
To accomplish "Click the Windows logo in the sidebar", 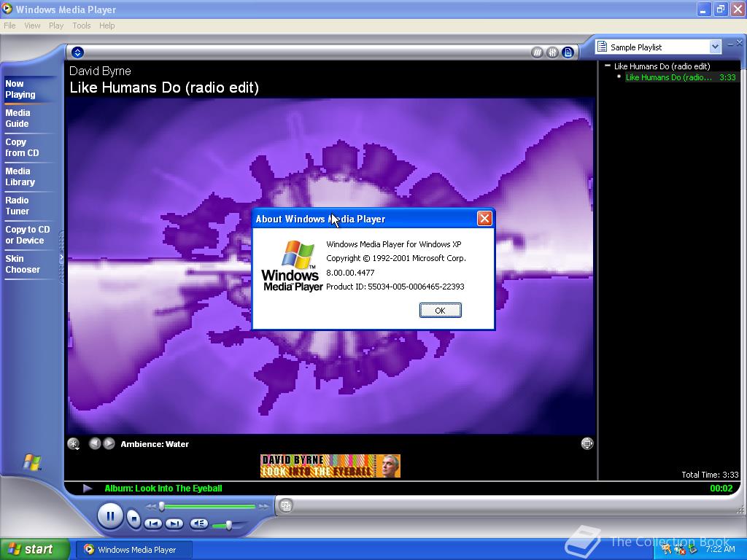I will point(32,462).
